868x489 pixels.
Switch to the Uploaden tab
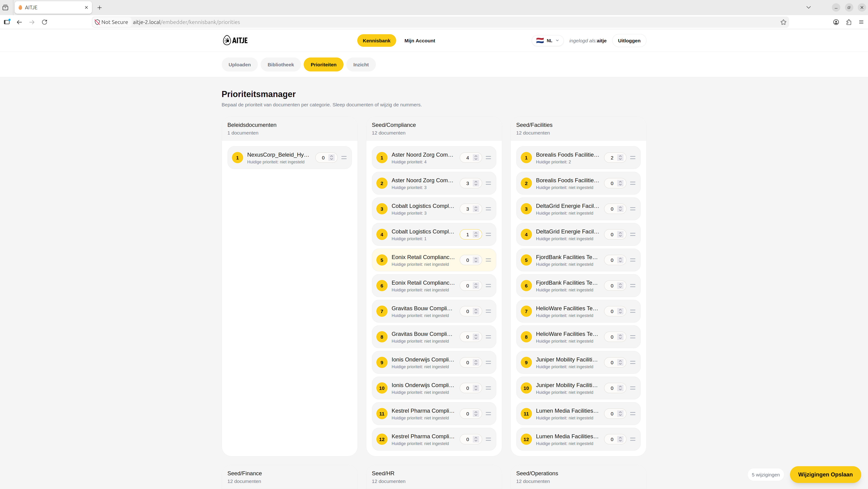240,65
